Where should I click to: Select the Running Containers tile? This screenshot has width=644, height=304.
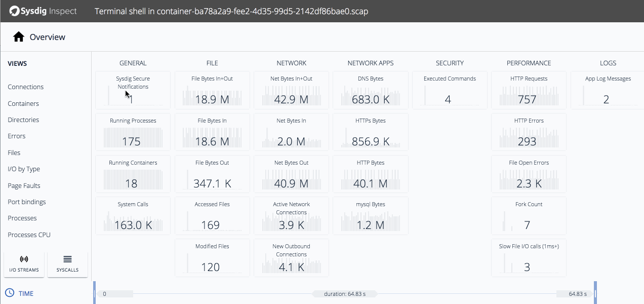pos(133,174)
